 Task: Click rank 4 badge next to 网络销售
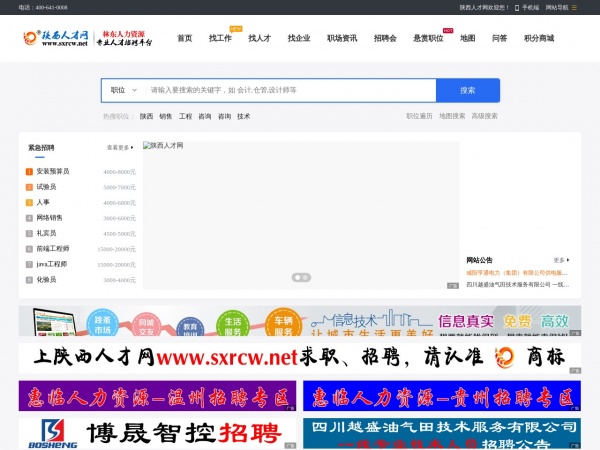point(29,218)
